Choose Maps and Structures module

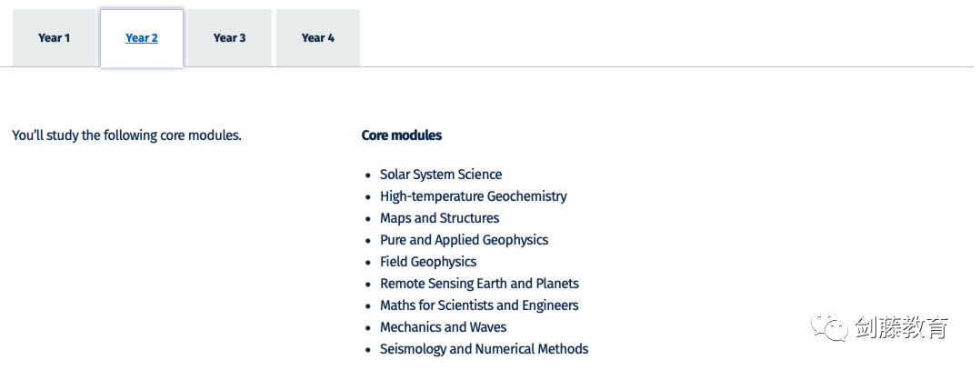[x=439, y=218]
